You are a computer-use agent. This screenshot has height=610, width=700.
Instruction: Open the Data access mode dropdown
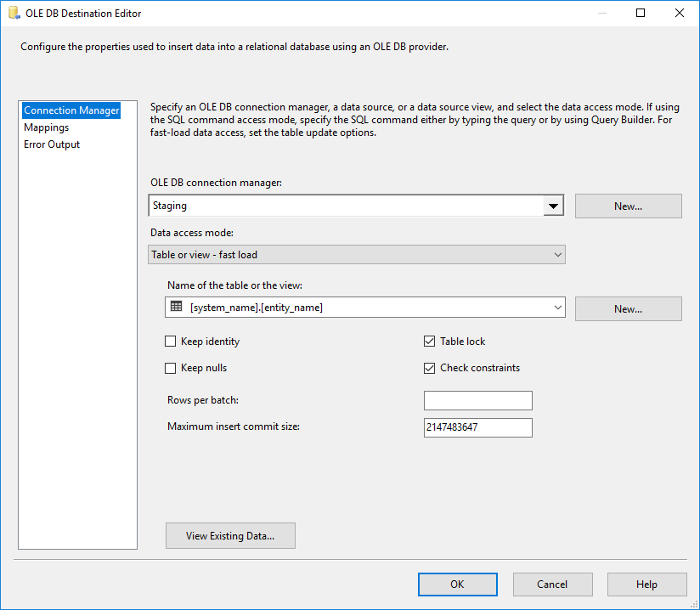[x=356, y=255]
